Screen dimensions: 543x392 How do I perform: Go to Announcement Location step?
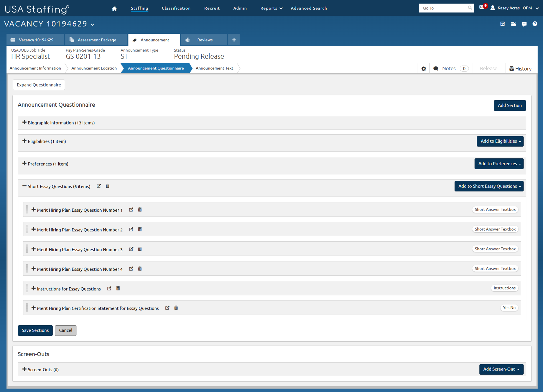coord(94,68)
